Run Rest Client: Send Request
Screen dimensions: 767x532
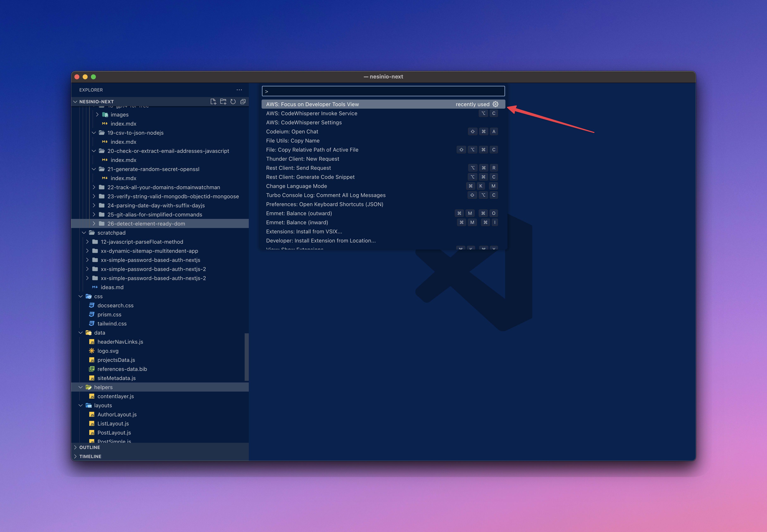click(383, 168)
